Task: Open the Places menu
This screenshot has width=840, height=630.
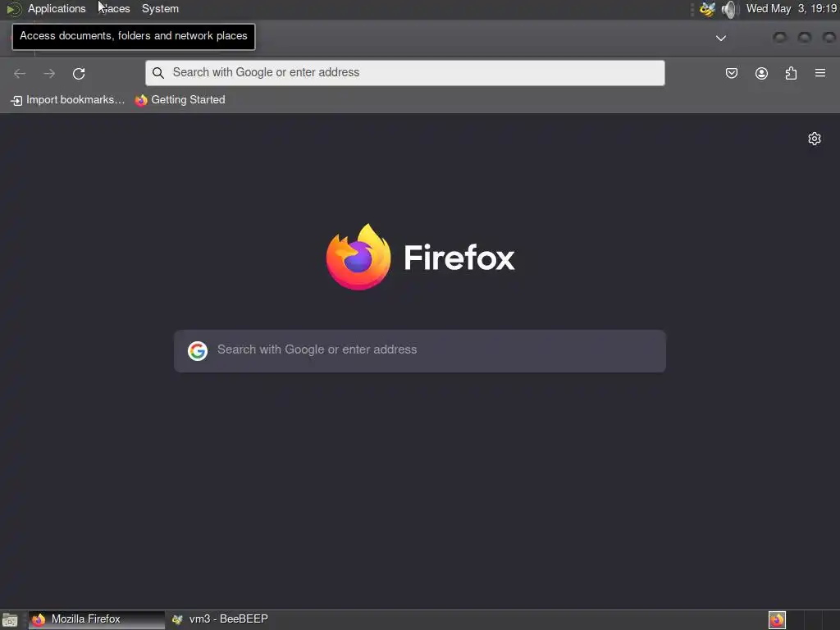Action: pyautogui.click(x=114, y=8)
